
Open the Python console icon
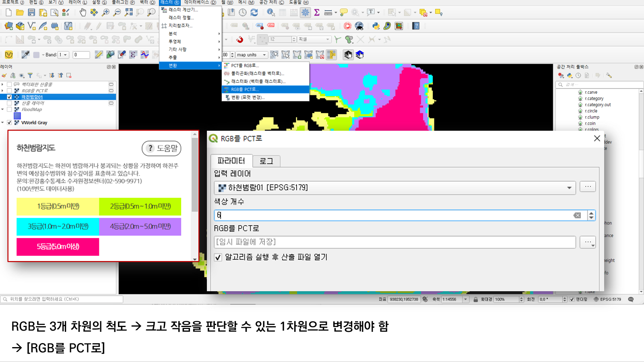point(376,26)
